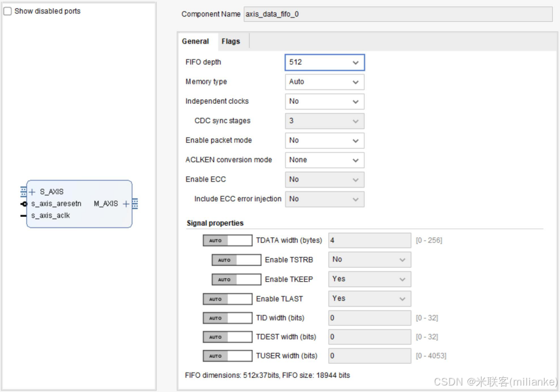Toggle AUTO mode for Enable TLAST
The image size is (560, 392).
point(227,299)
